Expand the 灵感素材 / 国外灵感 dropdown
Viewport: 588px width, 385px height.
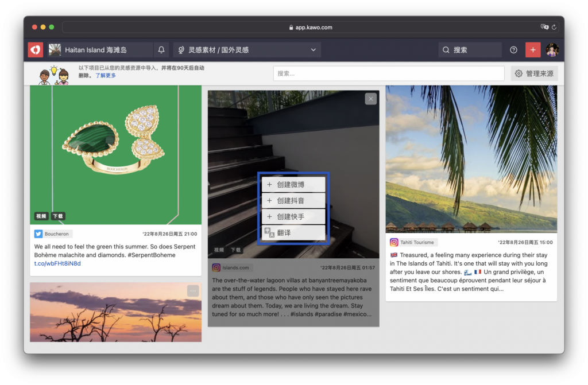(247, 50)
